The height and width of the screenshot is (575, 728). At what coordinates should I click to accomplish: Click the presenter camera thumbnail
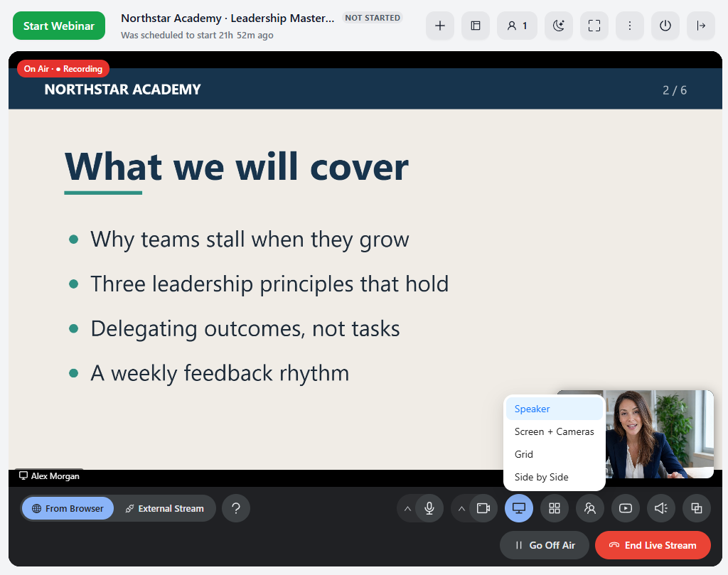659,434
